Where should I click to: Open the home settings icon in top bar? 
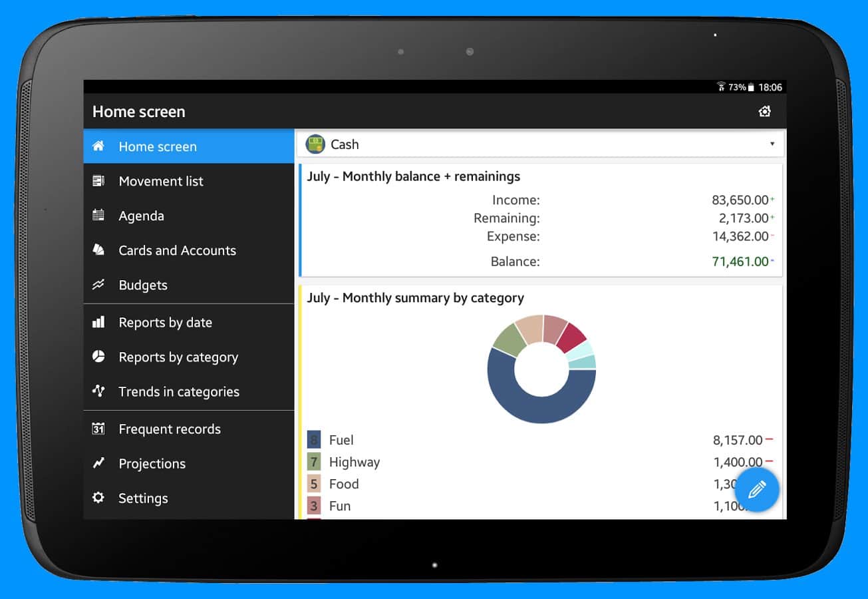pos(765,111)
